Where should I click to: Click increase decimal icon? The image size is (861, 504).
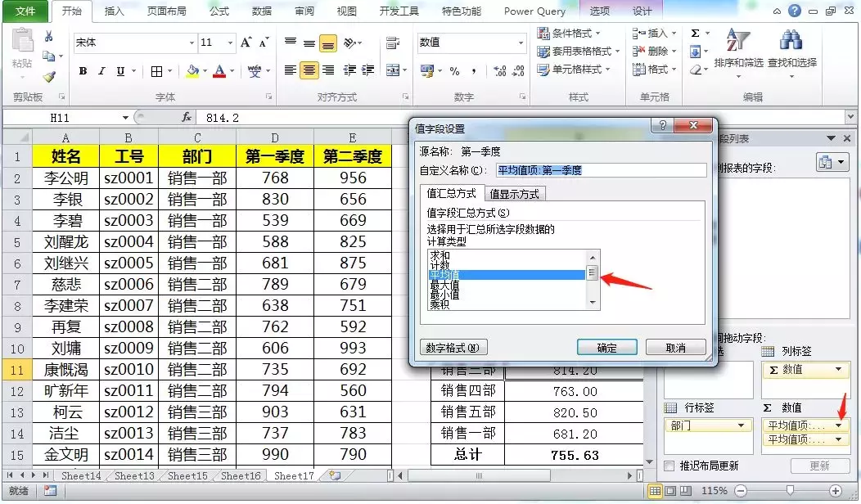tap(500, 71)
